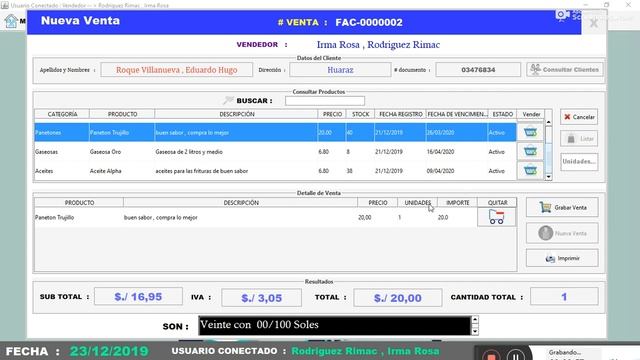Click the Imprimir button
Viewport: 640px width, 360px height.
tap(562, 258)
